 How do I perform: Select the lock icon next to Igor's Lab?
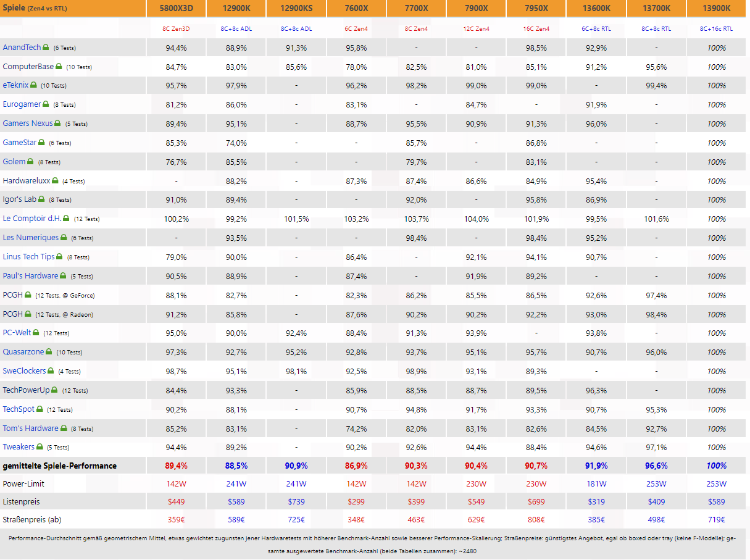pyautogui.click(x=41, y=199)
